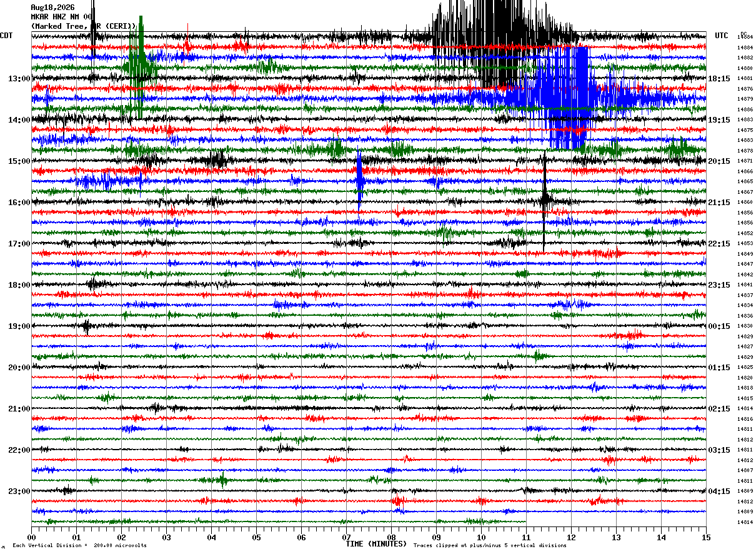Click the '22:15' UTC time label
Viewport: 756px width, 554px height.
tap(719, 244)
